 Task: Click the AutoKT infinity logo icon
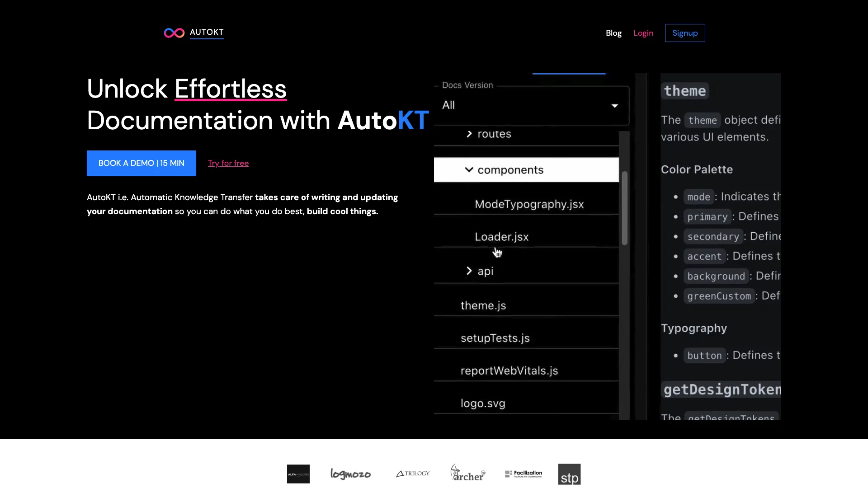pos(174,33)
